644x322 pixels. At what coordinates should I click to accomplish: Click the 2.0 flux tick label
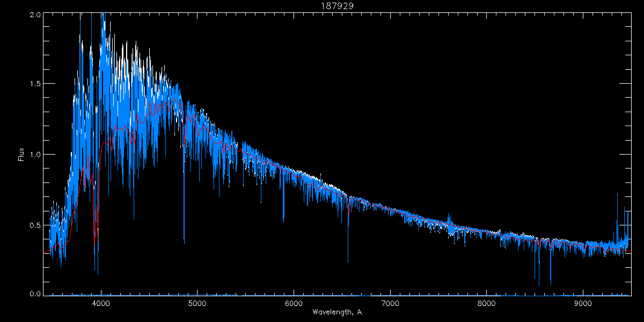[x=34, y=15]
